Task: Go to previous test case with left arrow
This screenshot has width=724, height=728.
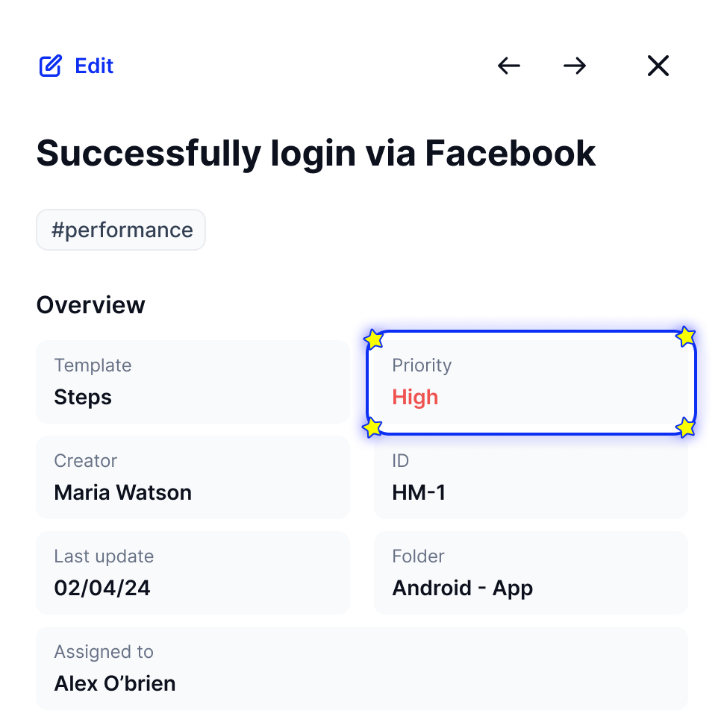Action: tap(509, 66)
